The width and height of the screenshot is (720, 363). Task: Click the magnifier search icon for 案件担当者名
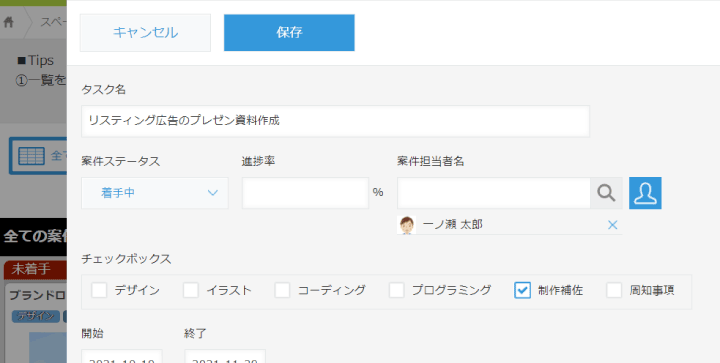tap(606, 193)
